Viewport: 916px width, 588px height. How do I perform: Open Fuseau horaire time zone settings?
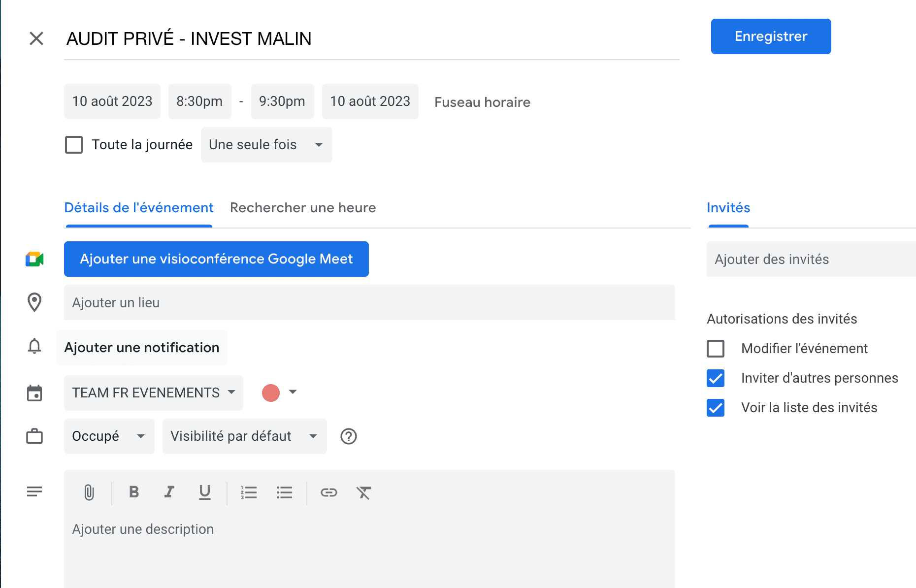tap(483, 102)
